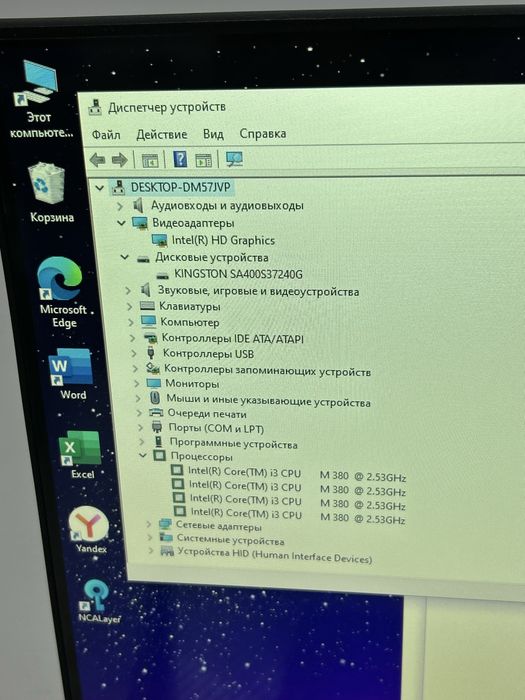Expand the Порты (COM и LPT) category

point(141,427)
